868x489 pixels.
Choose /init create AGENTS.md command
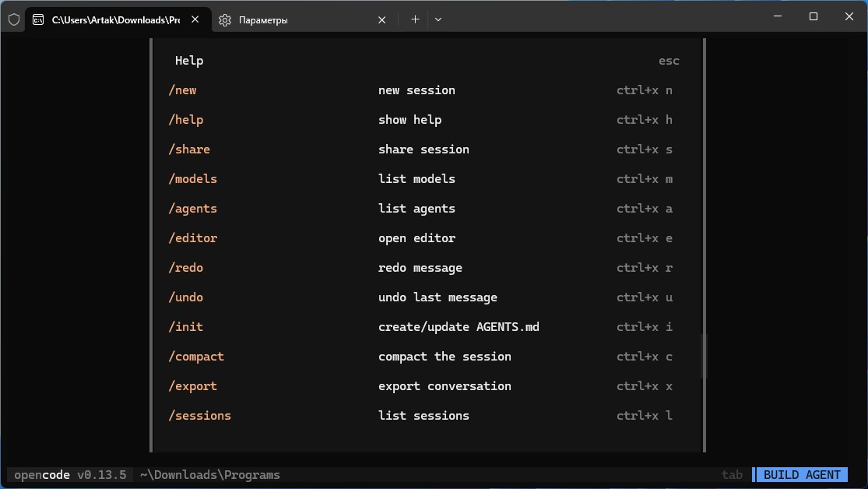pyautogui.click(x=186, y=327)
